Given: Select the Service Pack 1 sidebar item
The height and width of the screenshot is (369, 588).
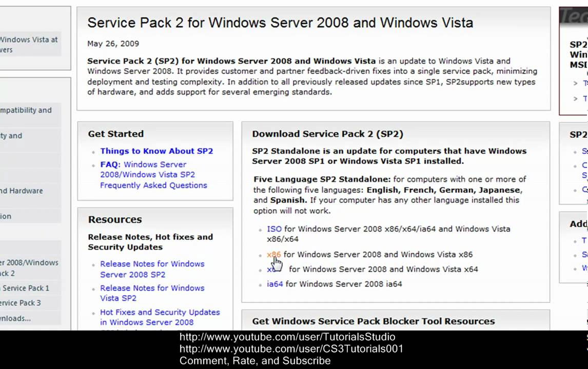Looking at the screenshot, I should [x=25, y=288].
